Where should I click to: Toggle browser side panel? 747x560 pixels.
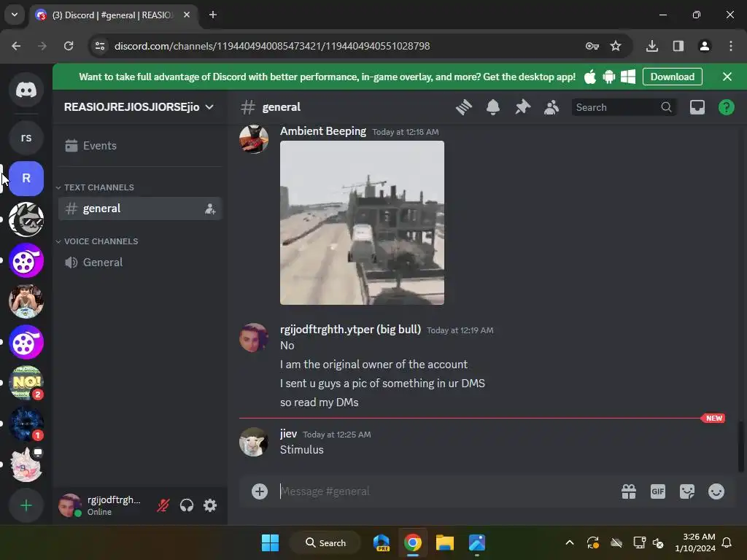coord(678,46)
